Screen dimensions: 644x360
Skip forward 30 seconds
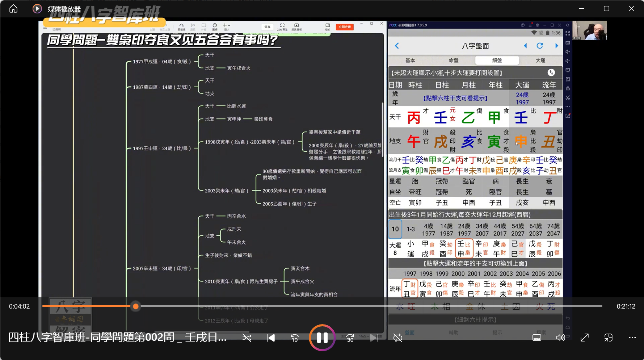pos(350,338)
